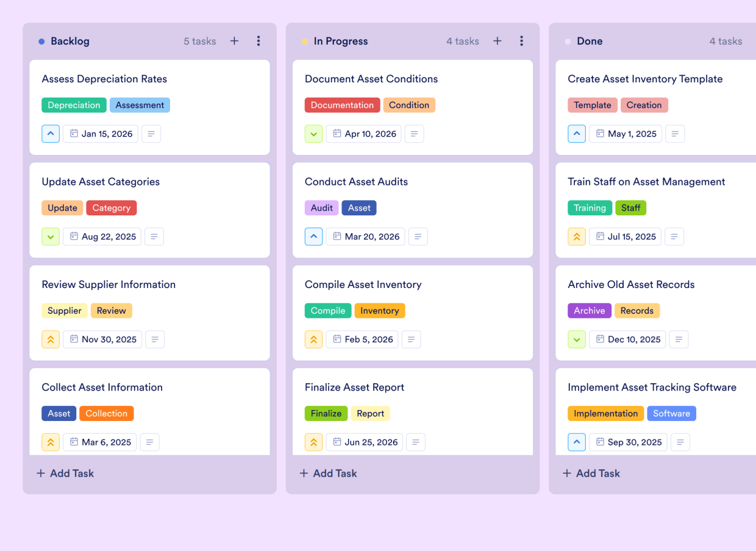Select the green Depreciation tag swatch

coord(74,105)
